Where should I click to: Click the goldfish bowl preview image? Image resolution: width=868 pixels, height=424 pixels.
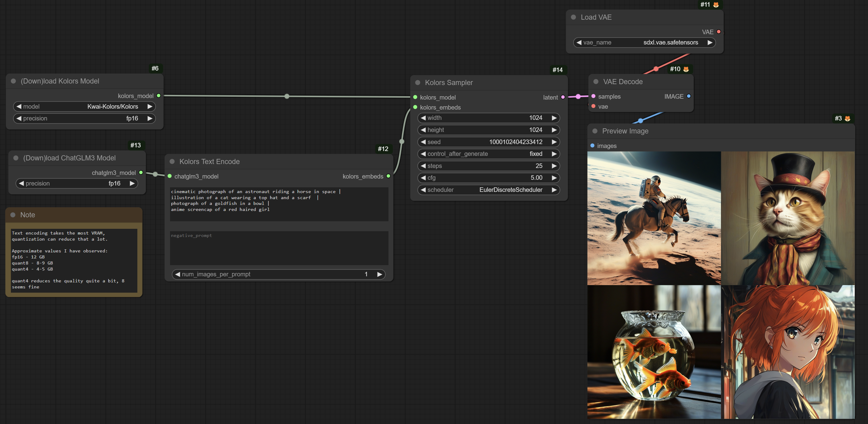(654, 352)
